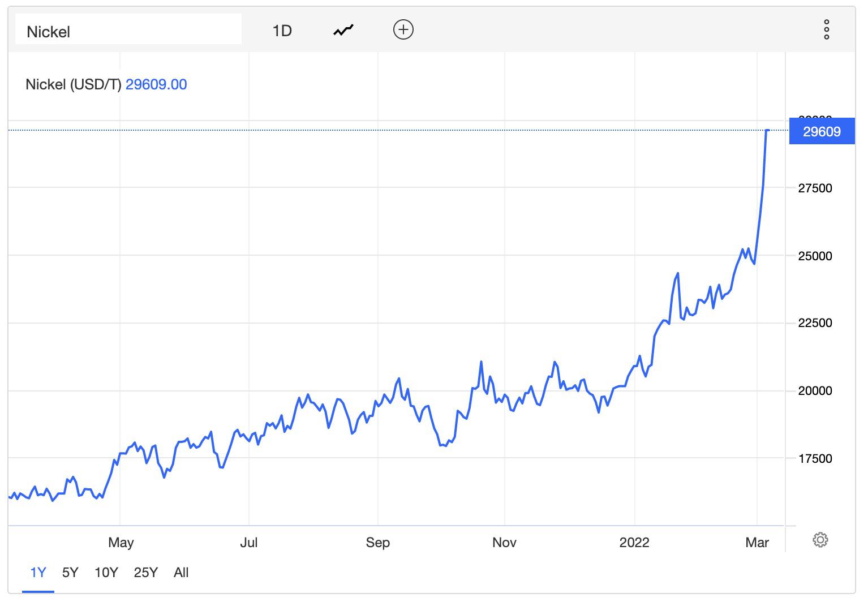Open chart settings gear icon

pyautogui.click(x=820, y=540)
